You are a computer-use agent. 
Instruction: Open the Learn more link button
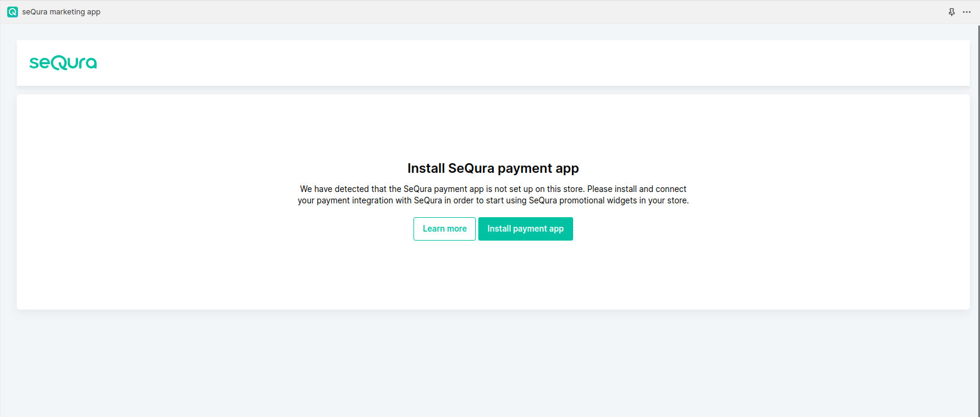pyautogui.click(x=444, y=229)
